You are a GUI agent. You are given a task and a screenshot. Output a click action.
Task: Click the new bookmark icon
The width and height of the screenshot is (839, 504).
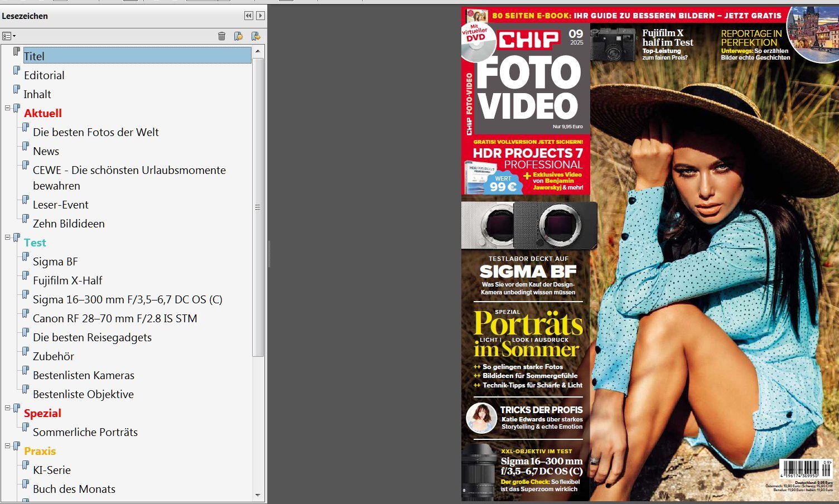[239, 36]
